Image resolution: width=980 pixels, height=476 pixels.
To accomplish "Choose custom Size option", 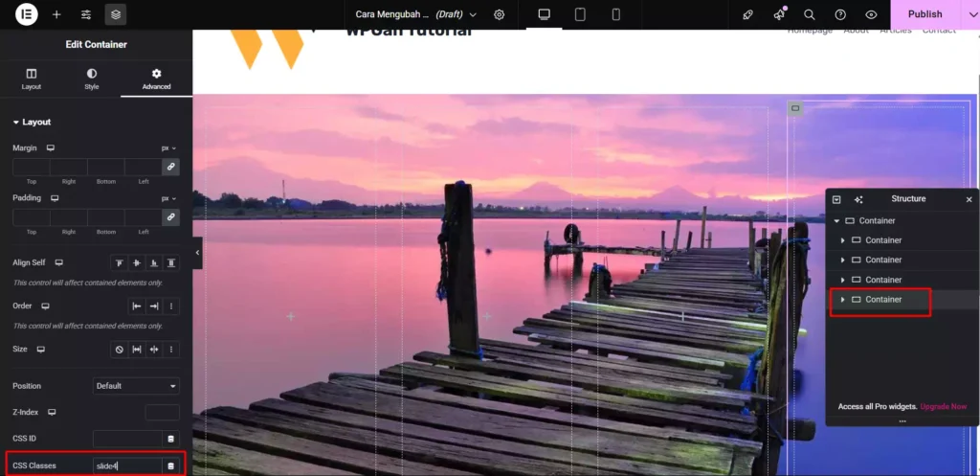I will pos(170,350).
